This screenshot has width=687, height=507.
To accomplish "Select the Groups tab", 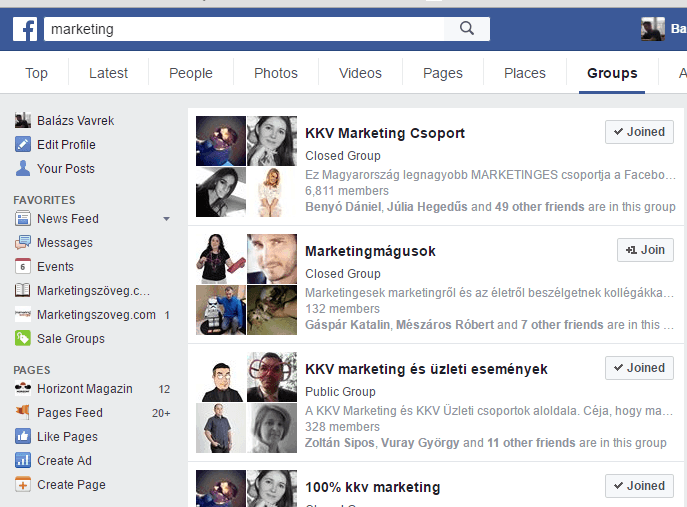I will 612,73.
